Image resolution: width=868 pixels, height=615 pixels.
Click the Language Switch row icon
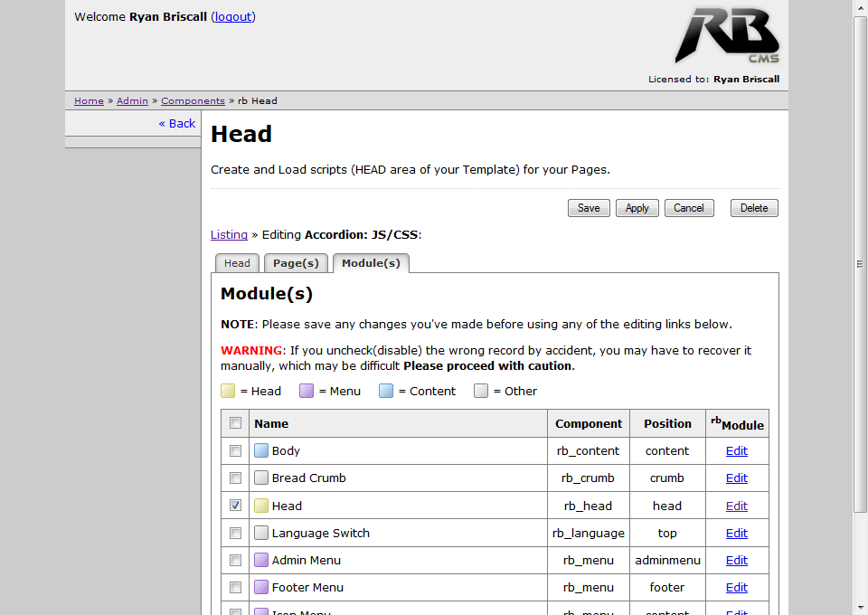tap(261, 533)
